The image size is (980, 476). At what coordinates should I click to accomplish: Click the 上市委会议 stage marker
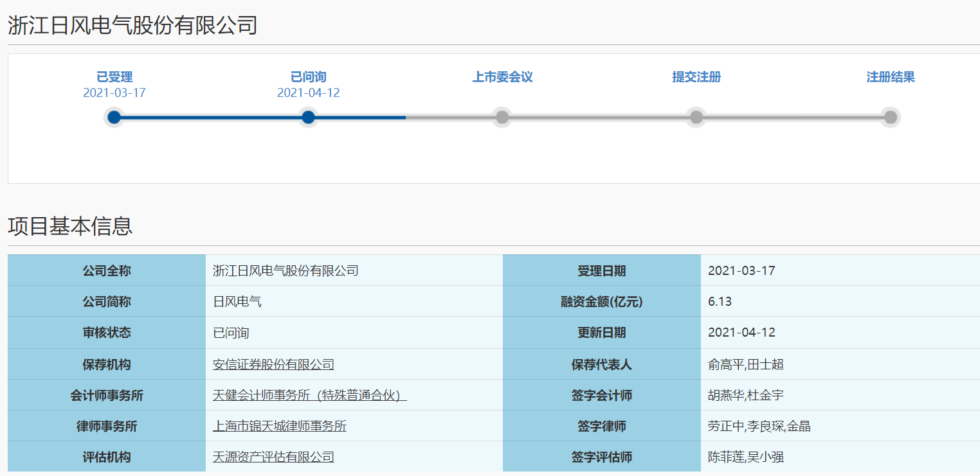tap(502, 118)
